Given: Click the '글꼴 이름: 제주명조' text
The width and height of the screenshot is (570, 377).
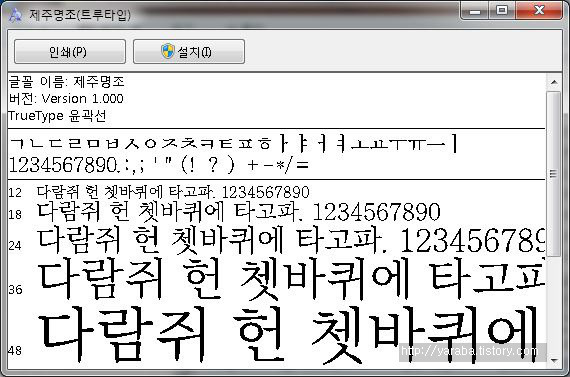Looking at the screenshot, I should coord(67,81).
